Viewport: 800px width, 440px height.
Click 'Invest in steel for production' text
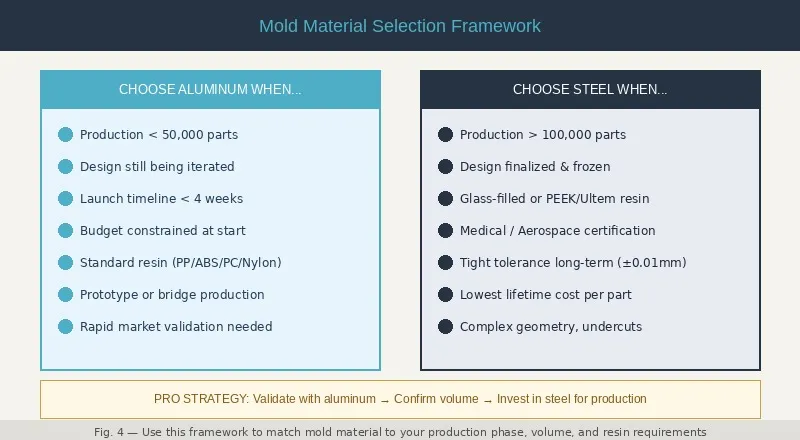coord(571,399)
